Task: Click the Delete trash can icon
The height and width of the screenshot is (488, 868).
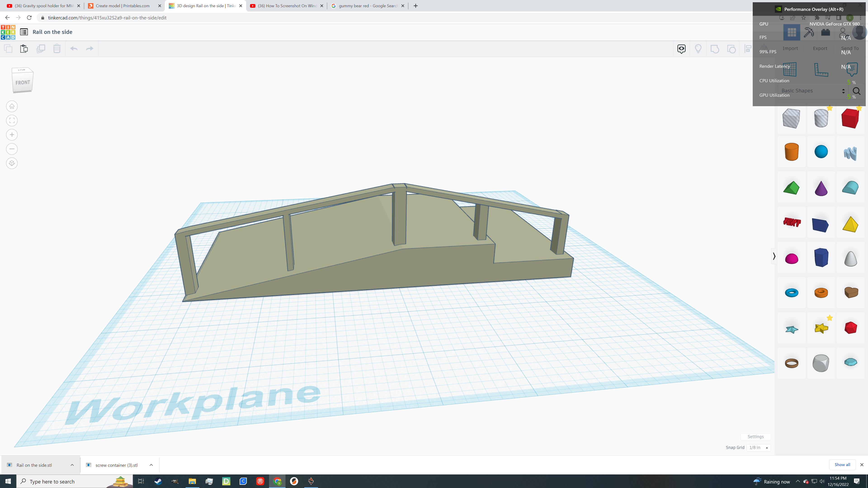Action: tap(57, 49)
